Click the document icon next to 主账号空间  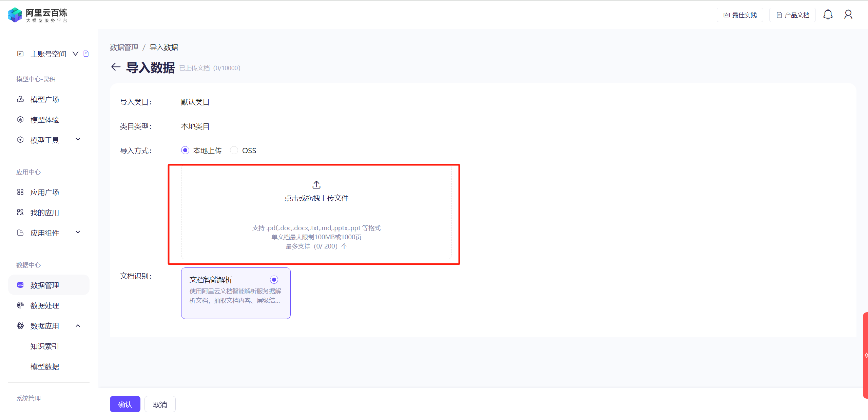coord(86,54)
